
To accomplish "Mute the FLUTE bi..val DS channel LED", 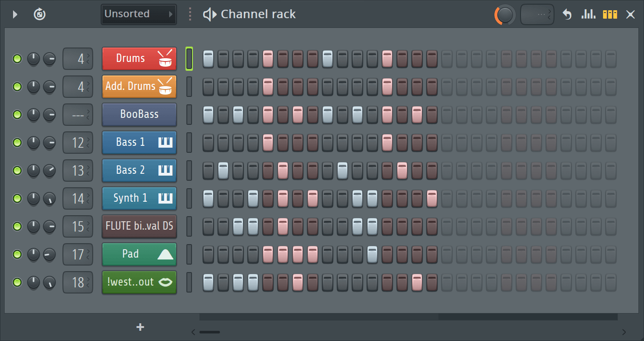I will (x=17, y=226).
